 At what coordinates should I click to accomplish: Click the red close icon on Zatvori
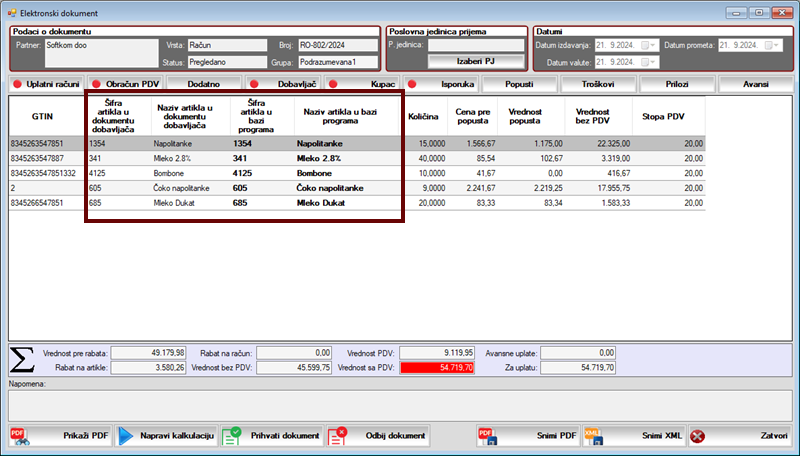pos(697,436)
